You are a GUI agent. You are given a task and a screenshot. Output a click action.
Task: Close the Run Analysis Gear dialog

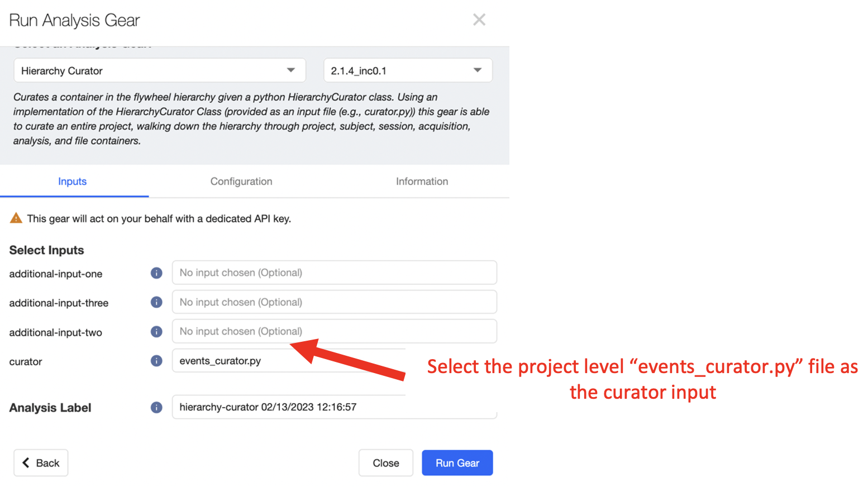coord(479,20)
